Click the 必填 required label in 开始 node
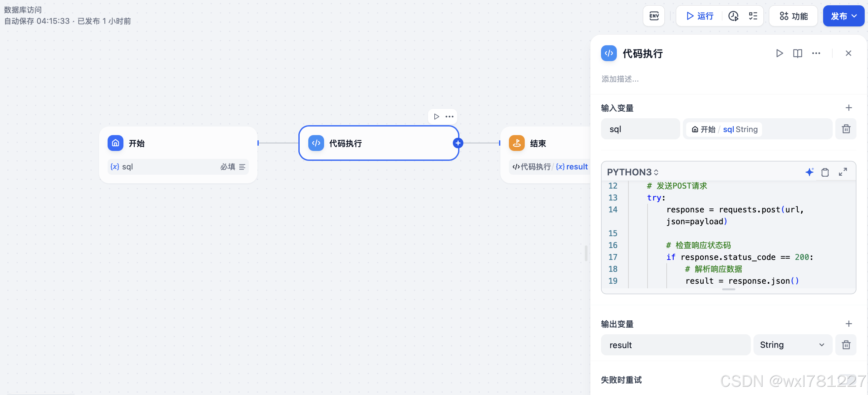 228,167
